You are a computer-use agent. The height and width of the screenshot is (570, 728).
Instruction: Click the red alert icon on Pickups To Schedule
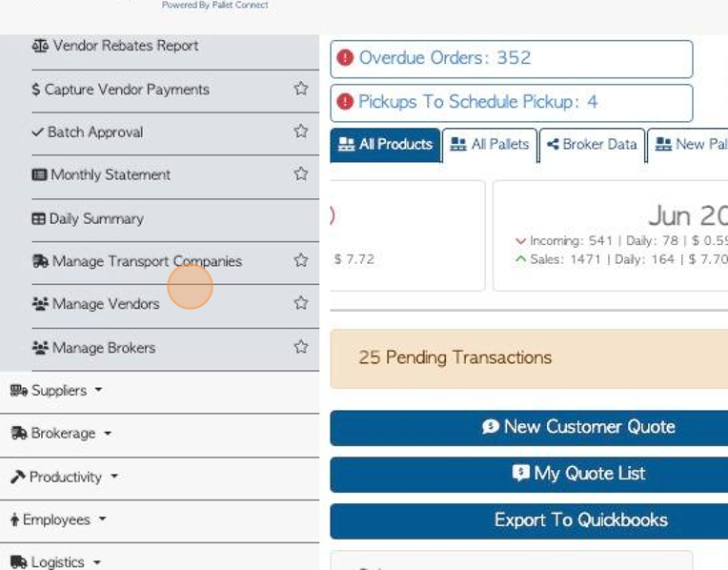click(345, 101)
